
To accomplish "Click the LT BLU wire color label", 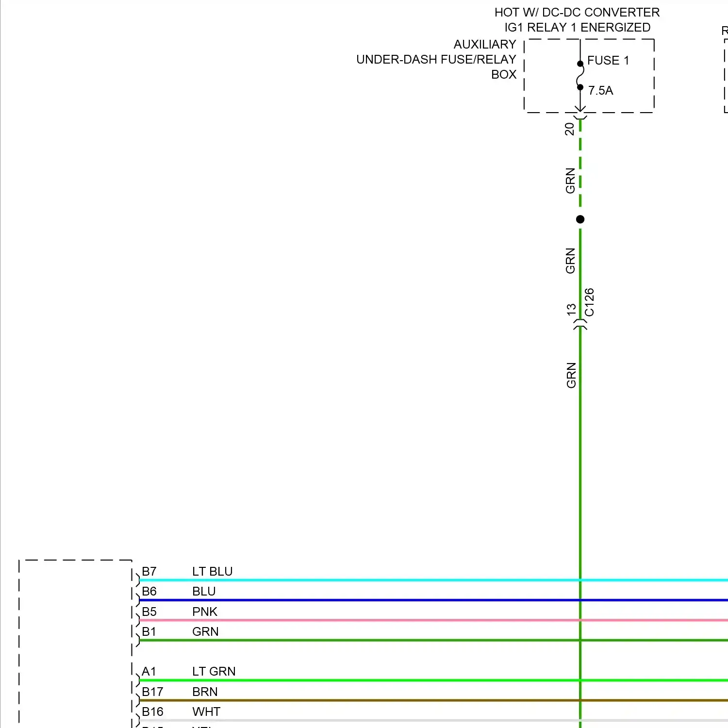I will pyautogui.click(x=212, y=572).
